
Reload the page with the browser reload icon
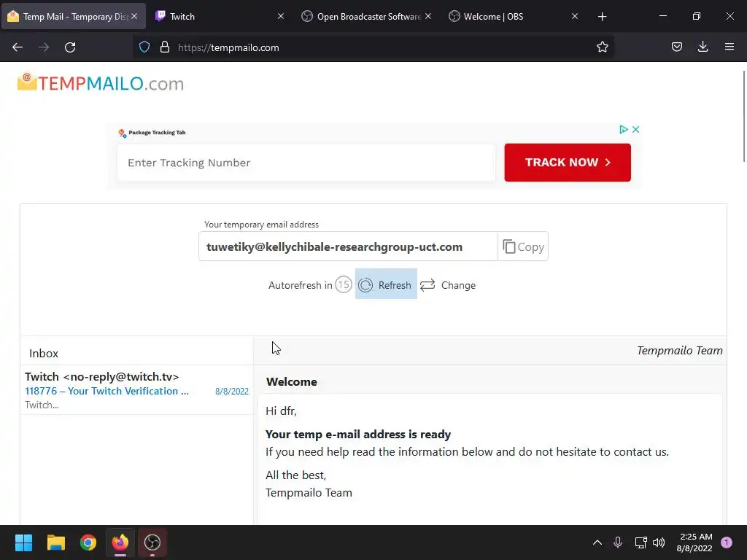point(70,47)
